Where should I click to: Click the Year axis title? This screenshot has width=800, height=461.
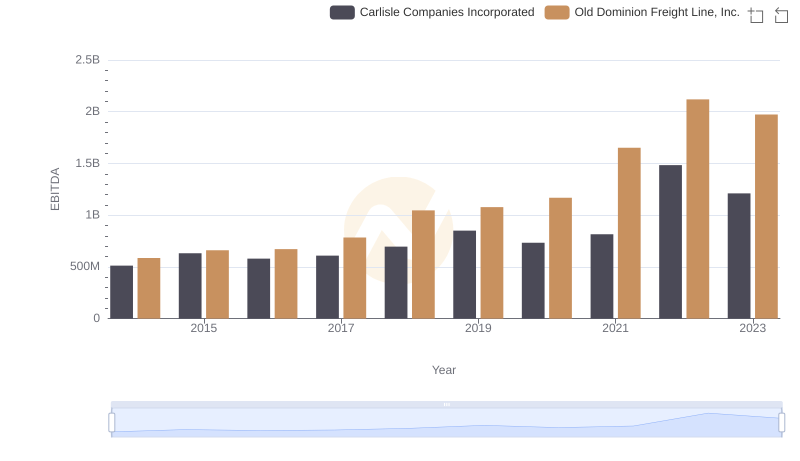[x=444, y=370]
